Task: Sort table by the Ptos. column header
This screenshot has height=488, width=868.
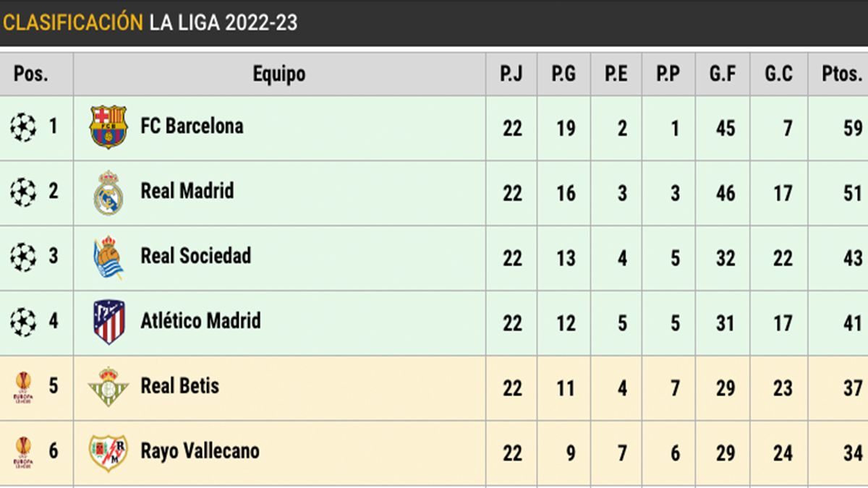Action: click(841, 74)
